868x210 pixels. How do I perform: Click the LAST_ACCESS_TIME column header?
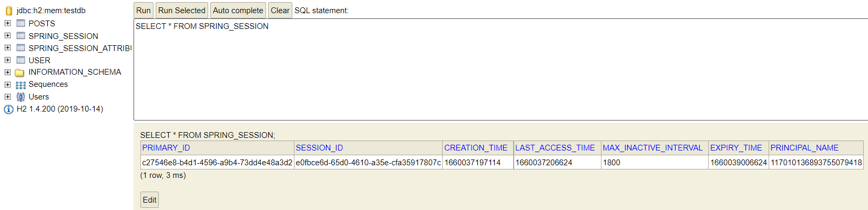(557, 148)
